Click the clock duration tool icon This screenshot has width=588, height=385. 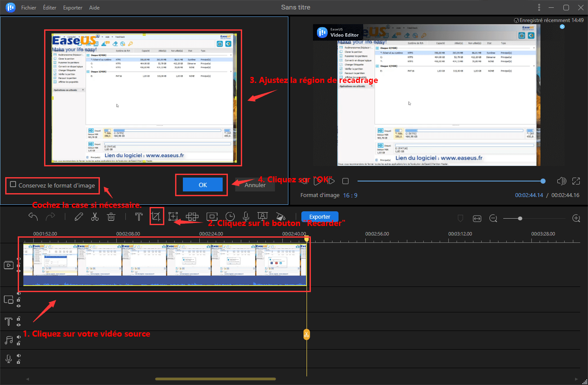click(x=230, y=217)
